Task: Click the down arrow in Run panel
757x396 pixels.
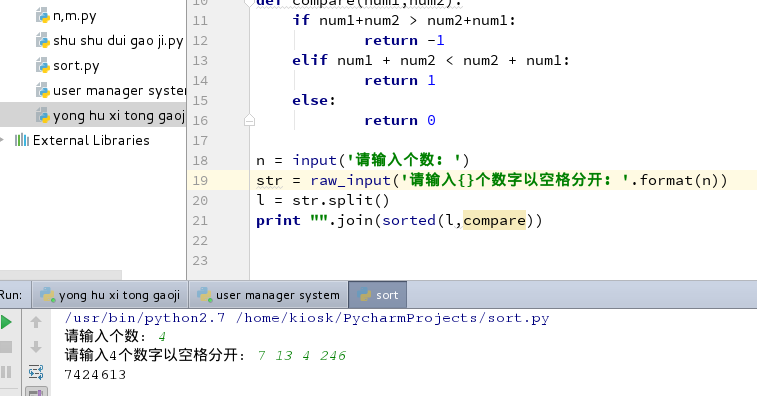Action: point(36,347)
